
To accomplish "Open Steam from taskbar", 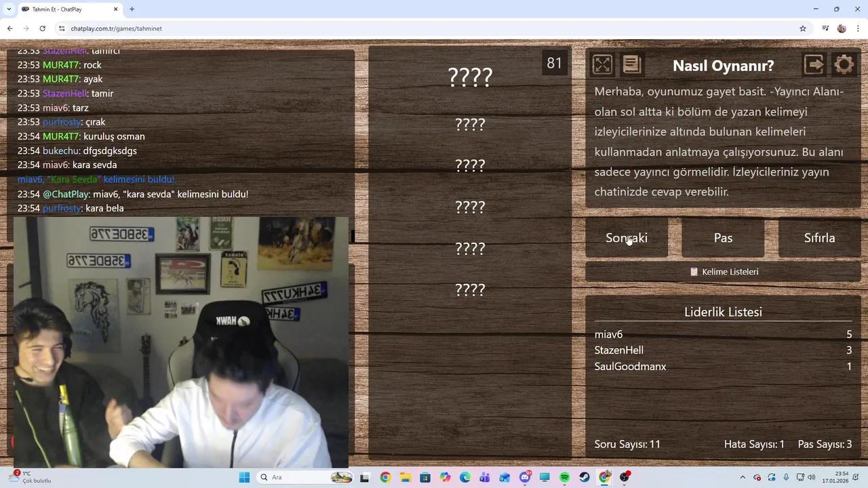I will 585,477.
